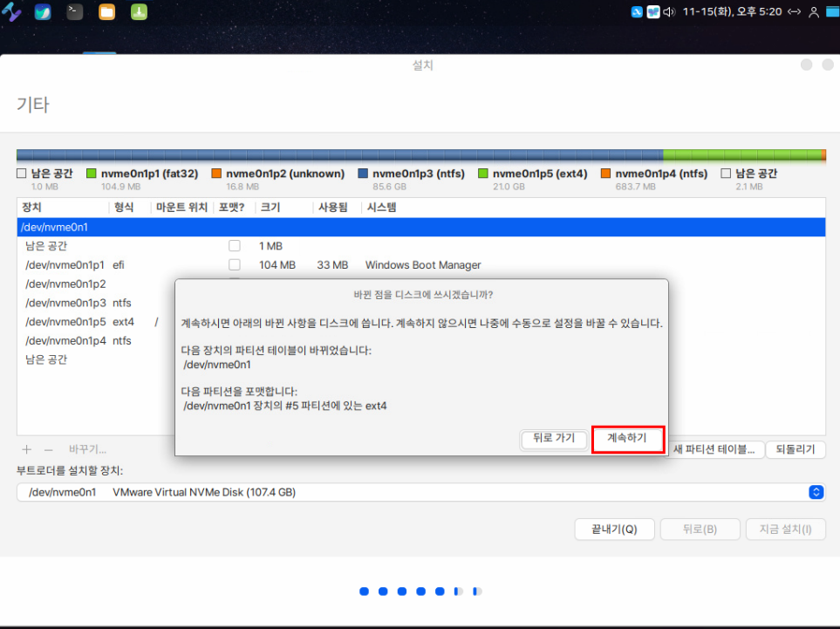
Task: Click the network connection arrows icon
Action: 794,12
